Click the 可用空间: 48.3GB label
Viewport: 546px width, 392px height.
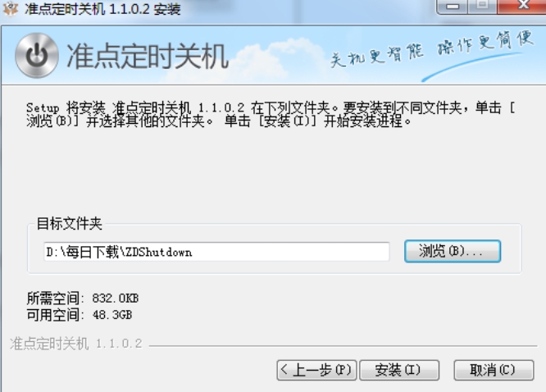click(x=80, y=315)
